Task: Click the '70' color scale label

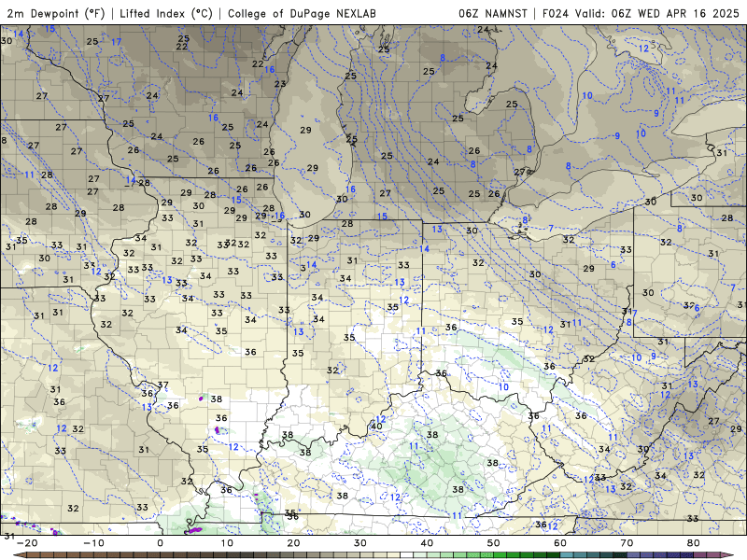Action: click(x=627, y=543)
